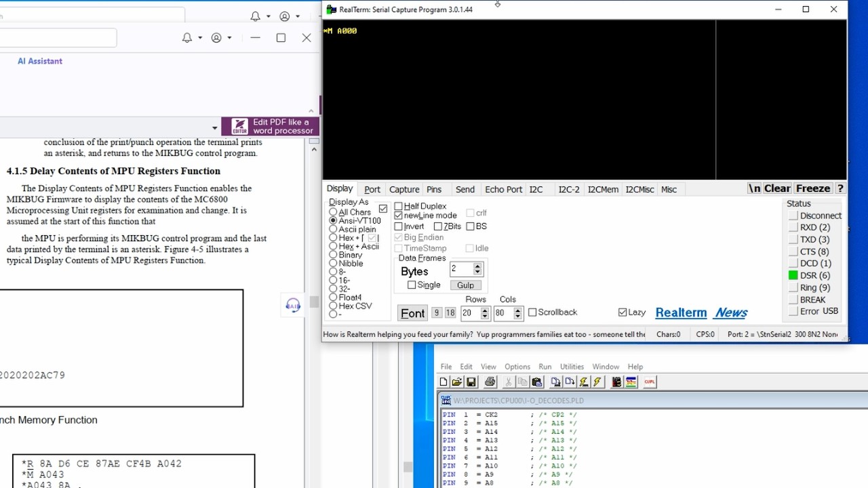Device library chip icon in WinCUPL toolbar

click(616, 382)
